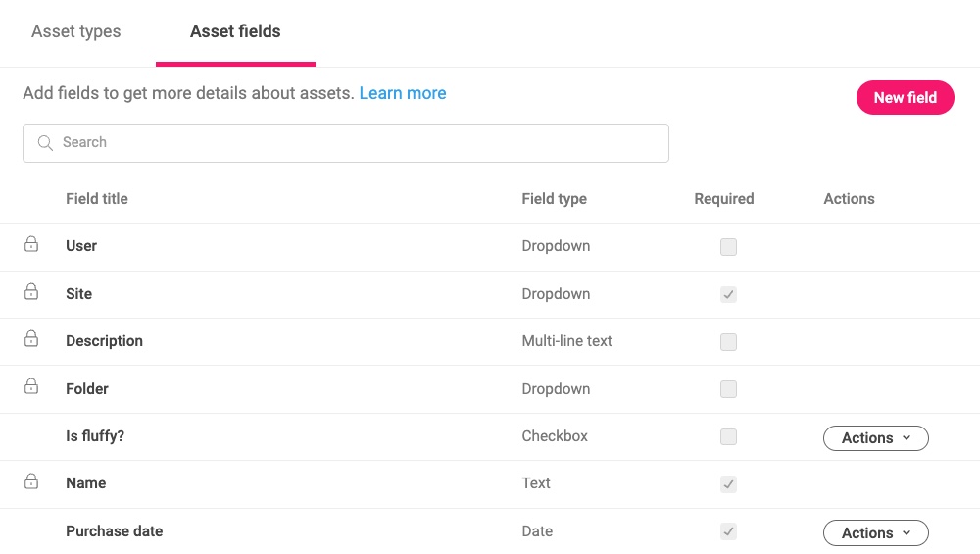The height and width of the screenshot is (554, 980).
Task: Select the User field title
Action: (81, 246)
